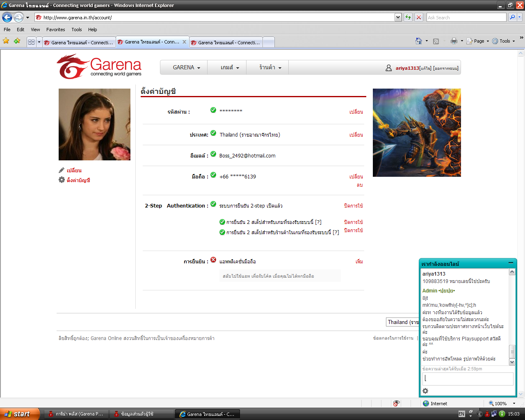Click the RSS feeds icon
Screen dimensions: 525x420
(x=436, y=41)
